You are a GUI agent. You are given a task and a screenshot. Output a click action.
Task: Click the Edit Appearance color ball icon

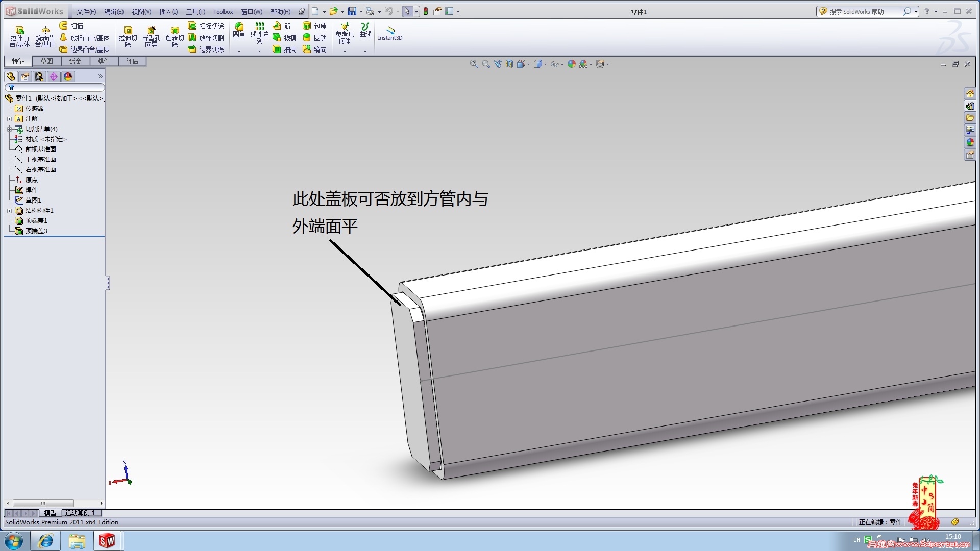tap(572, 64)
